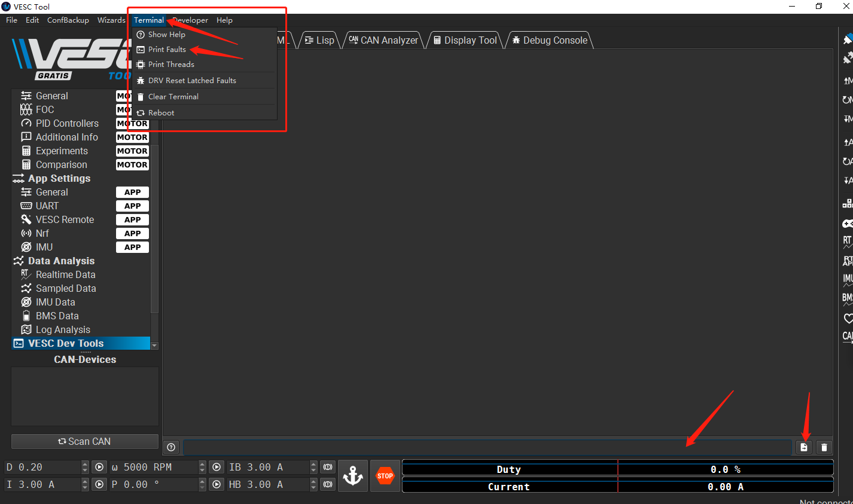Click the sidebar scroll down arrow
Viewport: 853px width, 504px height.
pyautogui.click(x=154, y=346)
